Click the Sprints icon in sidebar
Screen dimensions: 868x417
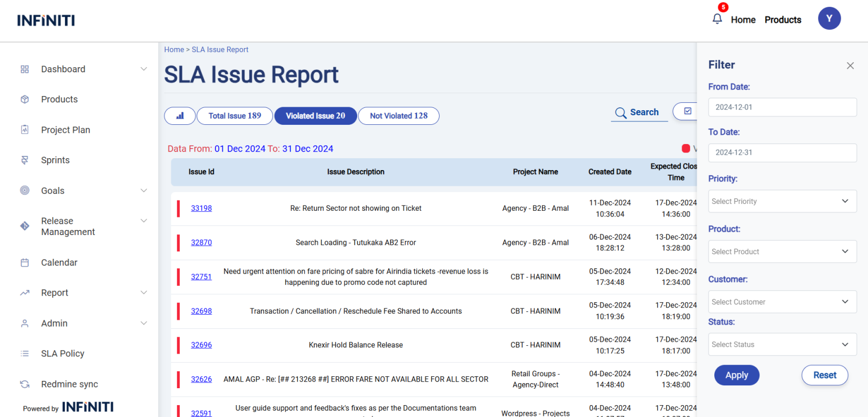tap(24, 160)
